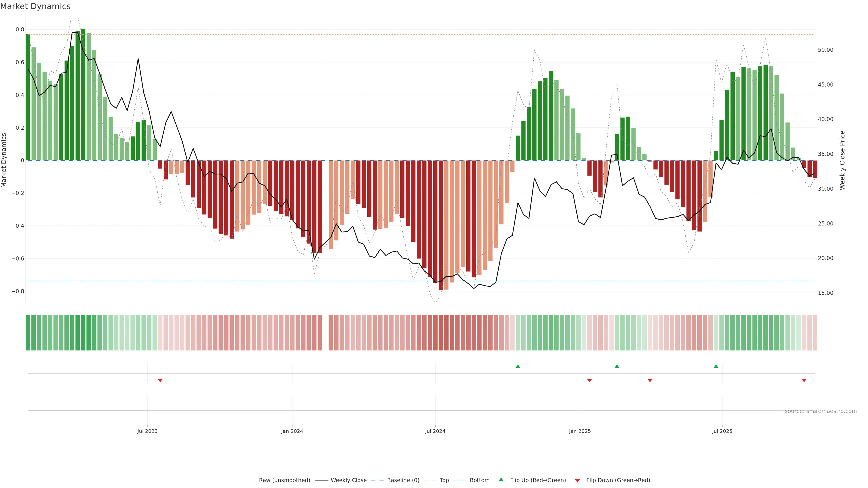Viewport: 868px width, 488px height.
Task: Click the fourth red flip-down marker from right side, before Jul 2025
Action: click(x=650, y=380)
